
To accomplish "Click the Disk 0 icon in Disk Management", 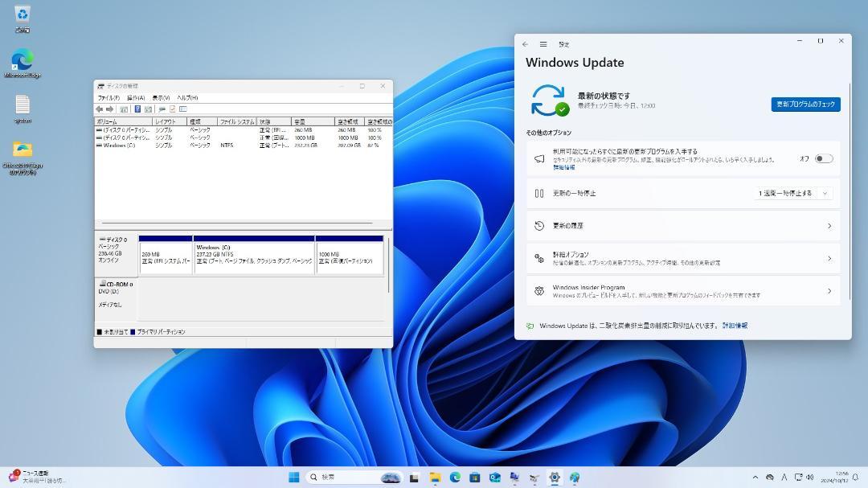I will (102, 240).
